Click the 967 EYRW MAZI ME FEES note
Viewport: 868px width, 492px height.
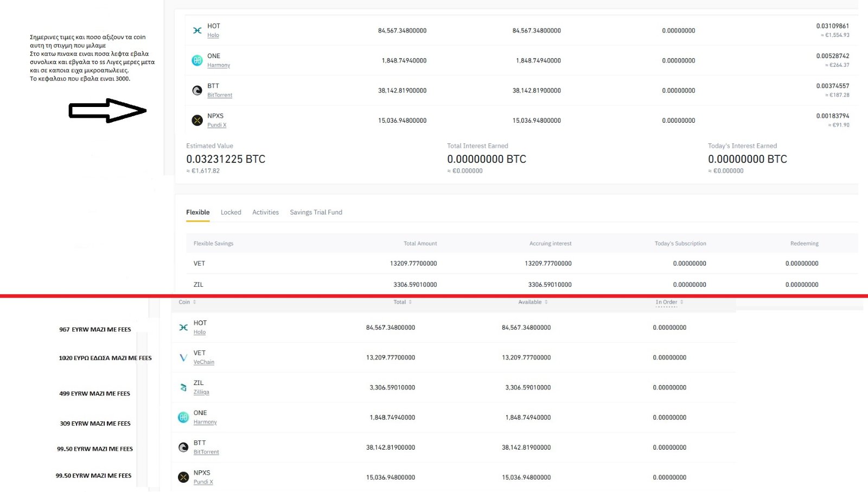tap(95, 329)
